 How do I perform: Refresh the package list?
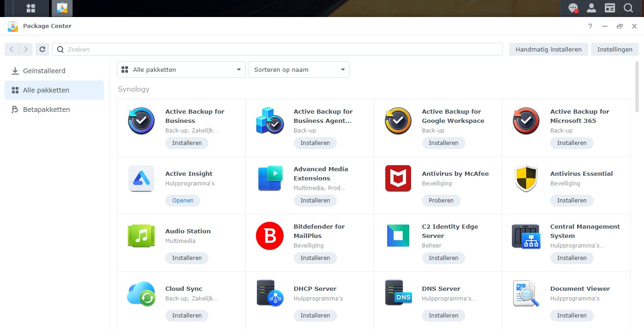click(42, 49)
